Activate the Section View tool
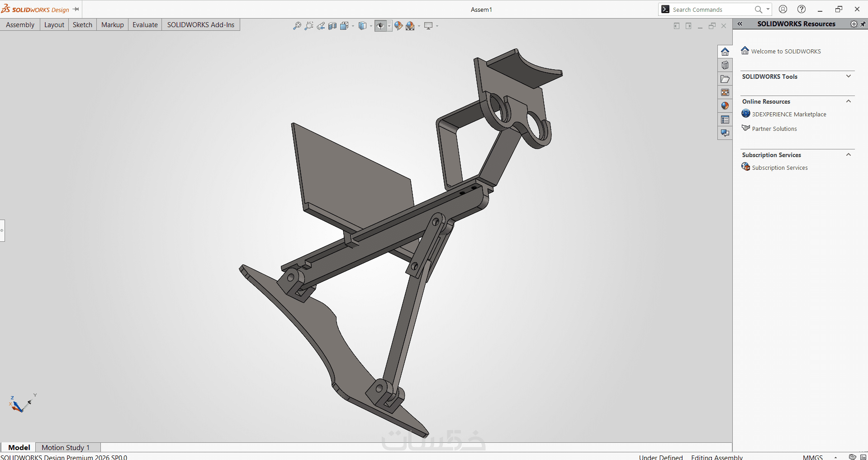This screenshot has width=868, height=460. pyautogui.click(x=332, y=26)
